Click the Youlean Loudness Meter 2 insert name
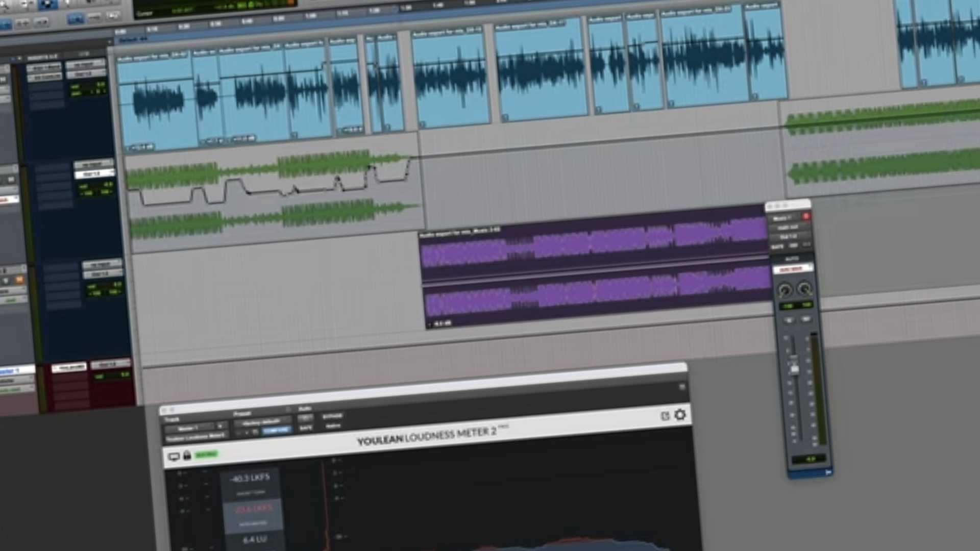The width and height of the screenshot is (980, 551). [194, 437]
